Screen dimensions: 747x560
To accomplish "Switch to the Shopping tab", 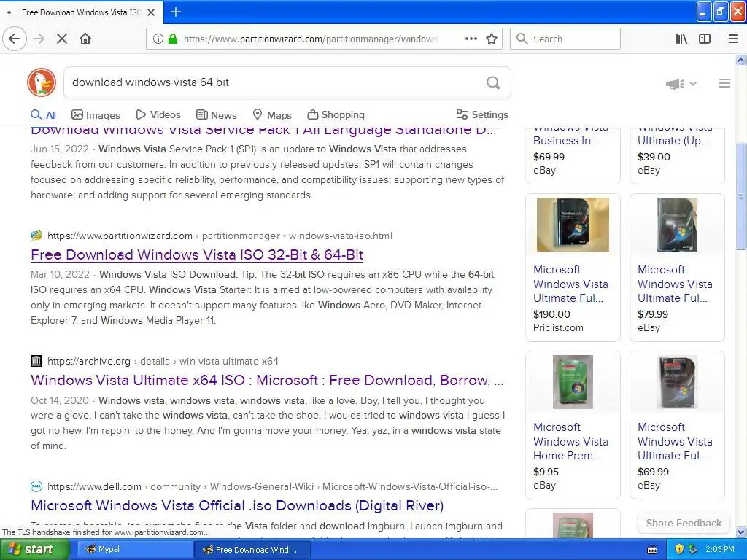I will pyautogui.click(x=336, y=114).
